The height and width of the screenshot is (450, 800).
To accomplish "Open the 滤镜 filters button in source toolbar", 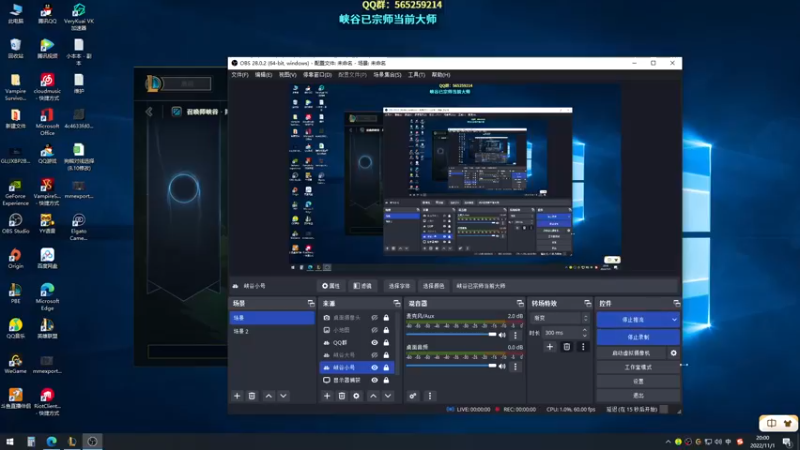I will pyautogui.click(x=363, y=286).
